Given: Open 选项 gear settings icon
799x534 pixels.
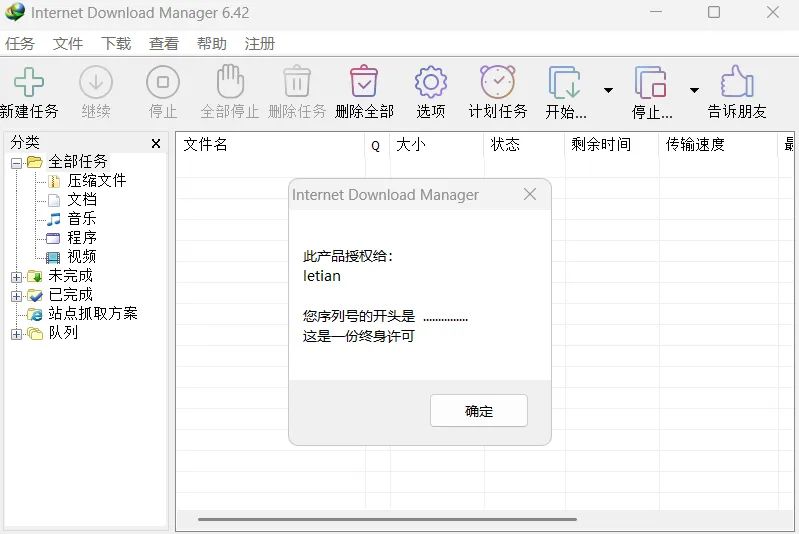Looking at the screenshot, I should click(431, 82).
